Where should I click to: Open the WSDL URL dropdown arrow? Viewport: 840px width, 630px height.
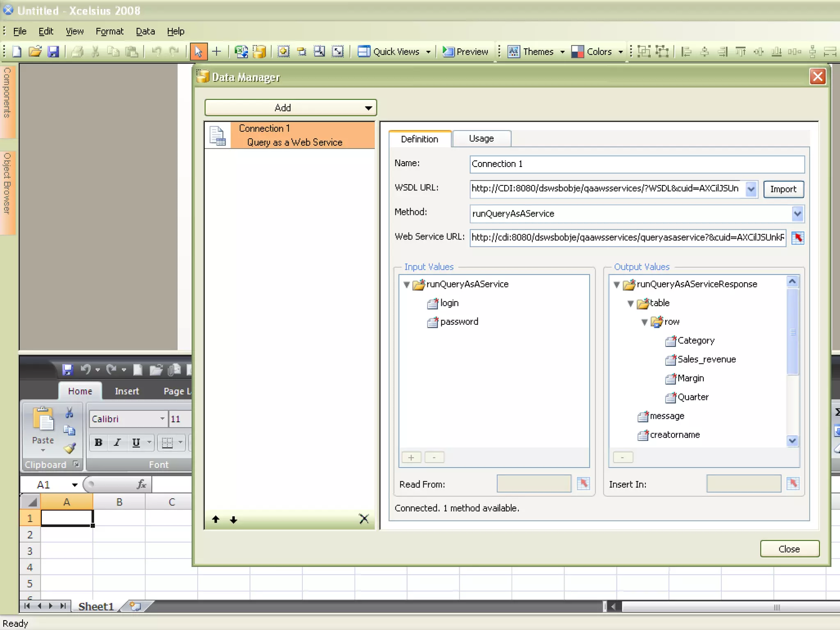tap(751, 189)
